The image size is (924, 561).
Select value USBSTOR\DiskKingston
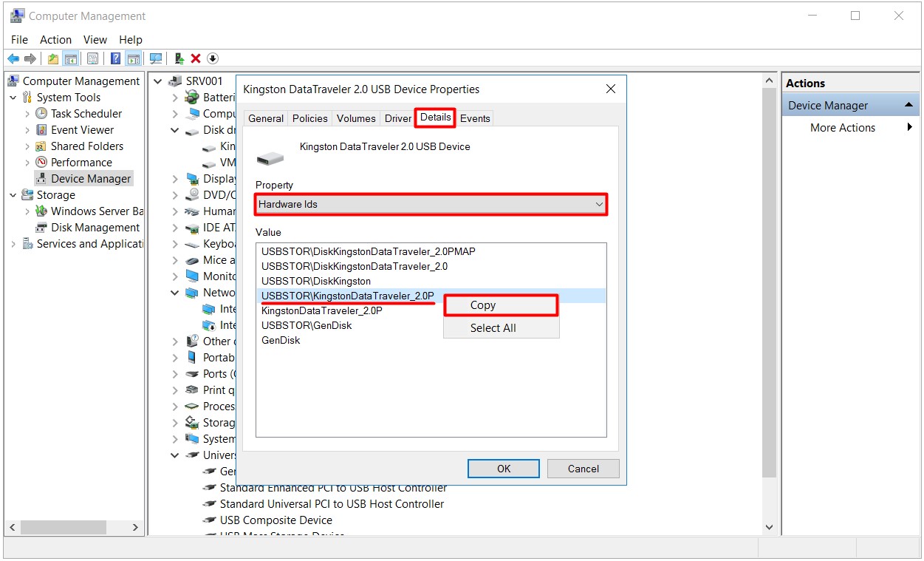click(316, 281)
